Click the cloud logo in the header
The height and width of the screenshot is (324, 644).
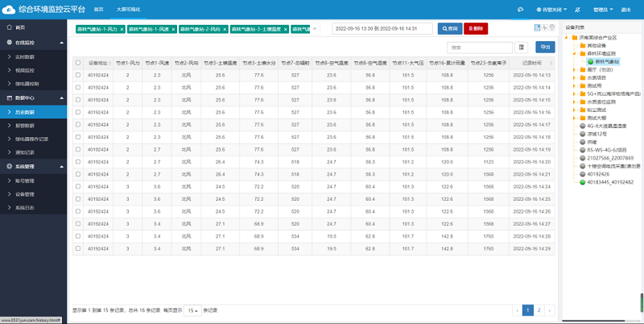click(9, 10)
